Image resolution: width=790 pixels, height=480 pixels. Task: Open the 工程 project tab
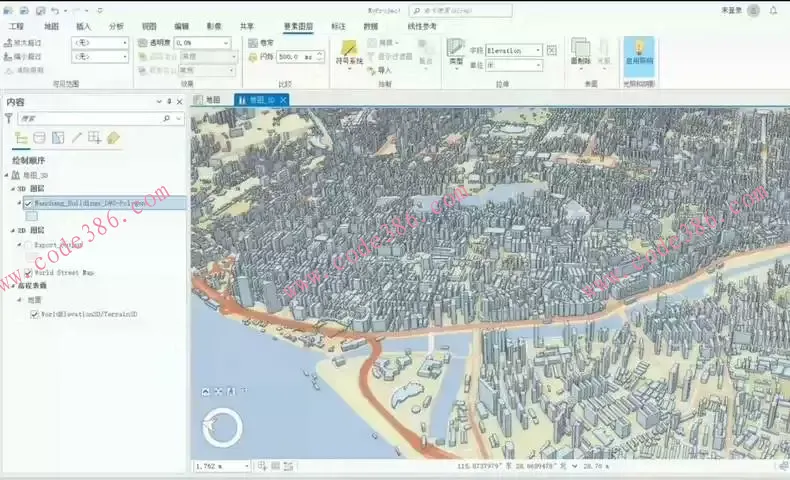[17, 26]
